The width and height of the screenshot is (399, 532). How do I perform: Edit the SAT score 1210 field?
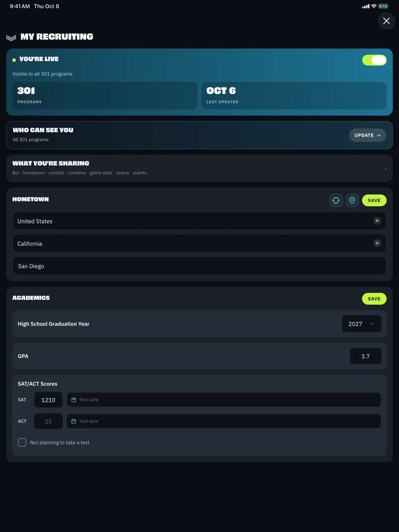(48, 400)
